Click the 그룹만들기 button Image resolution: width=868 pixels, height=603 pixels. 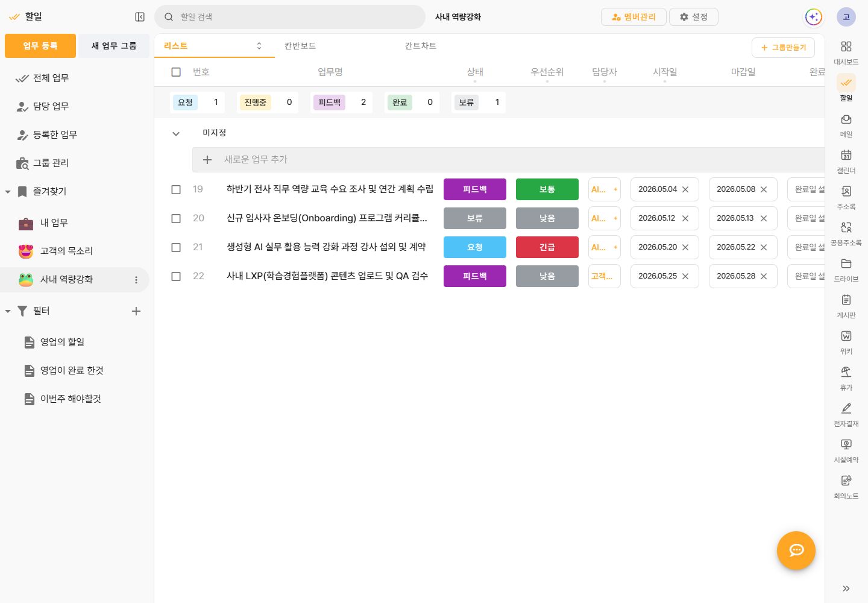pos(784,48)
